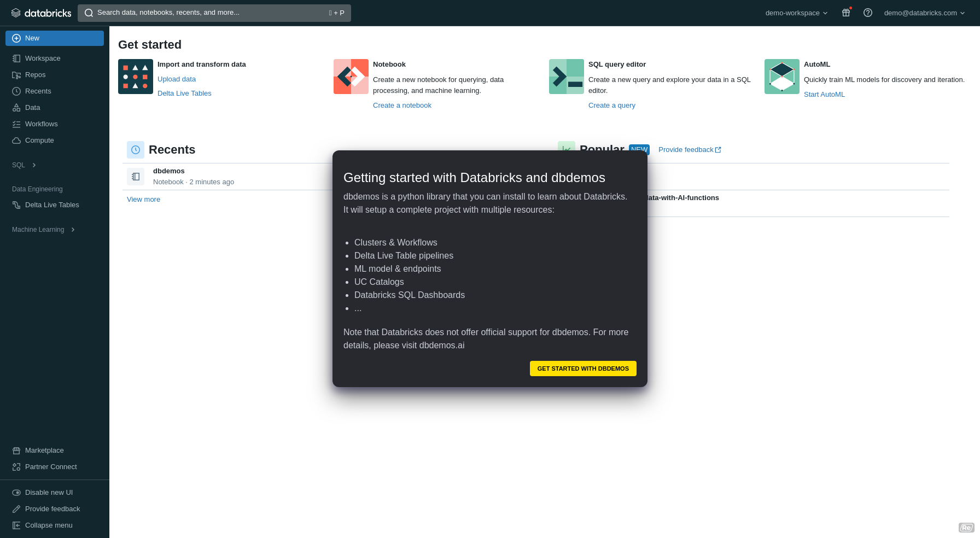Image resolution: width=980 pixels, height=538 pixels.
Task: Click the help question-mark icon
Action: click(x=867, y=13)
